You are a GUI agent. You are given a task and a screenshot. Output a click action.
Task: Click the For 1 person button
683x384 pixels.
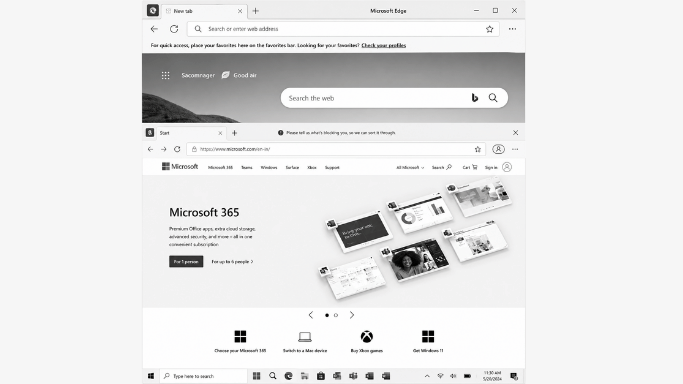coord(186,261)
